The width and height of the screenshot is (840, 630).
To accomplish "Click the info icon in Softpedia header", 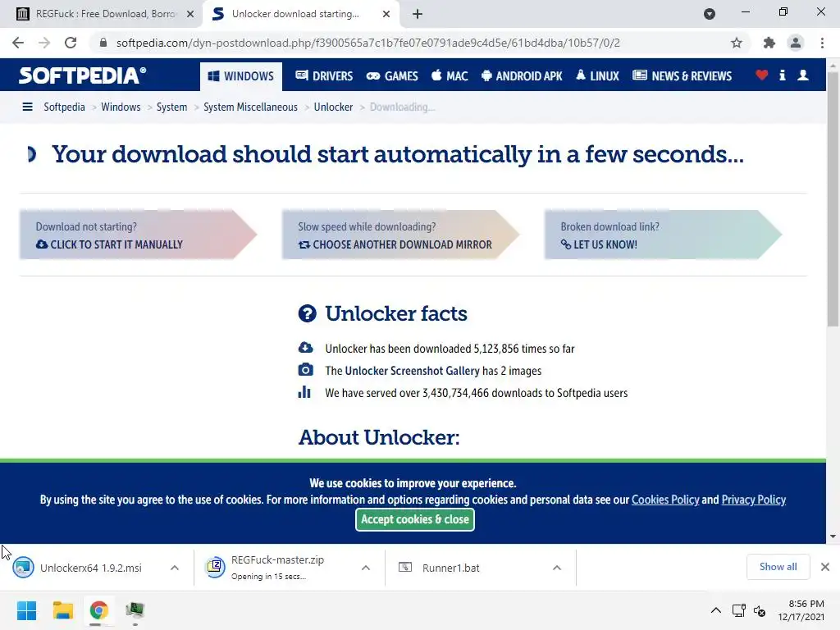I will [782, 75].
